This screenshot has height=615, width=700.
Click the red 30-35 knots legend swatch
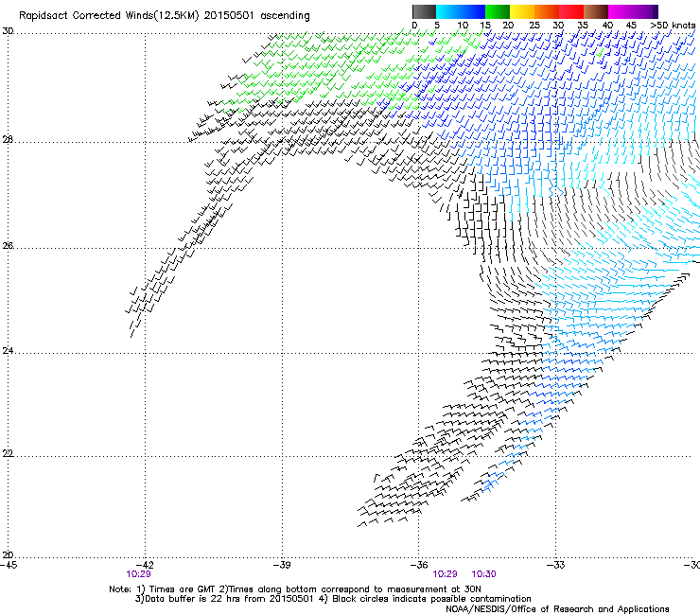point(571,11)
